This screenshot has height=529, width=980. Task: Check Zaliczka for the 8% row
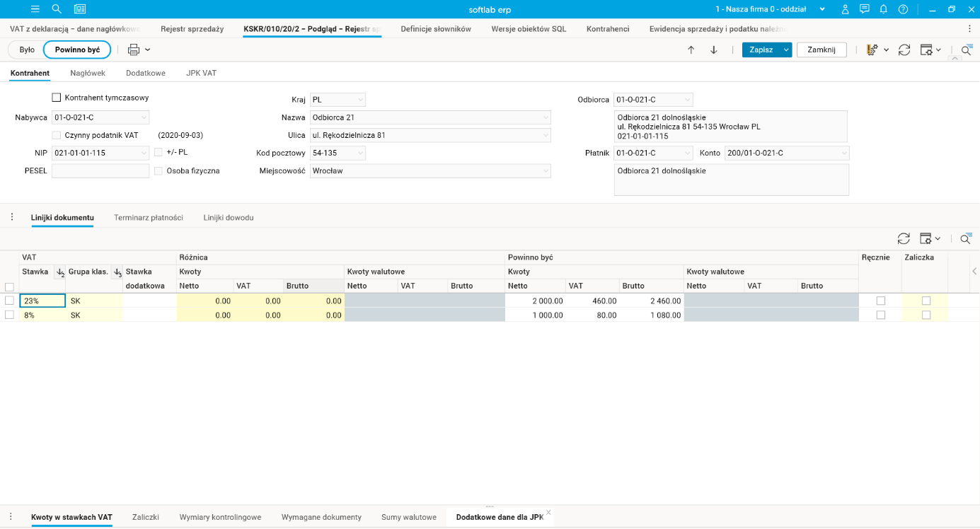point(926,315)
